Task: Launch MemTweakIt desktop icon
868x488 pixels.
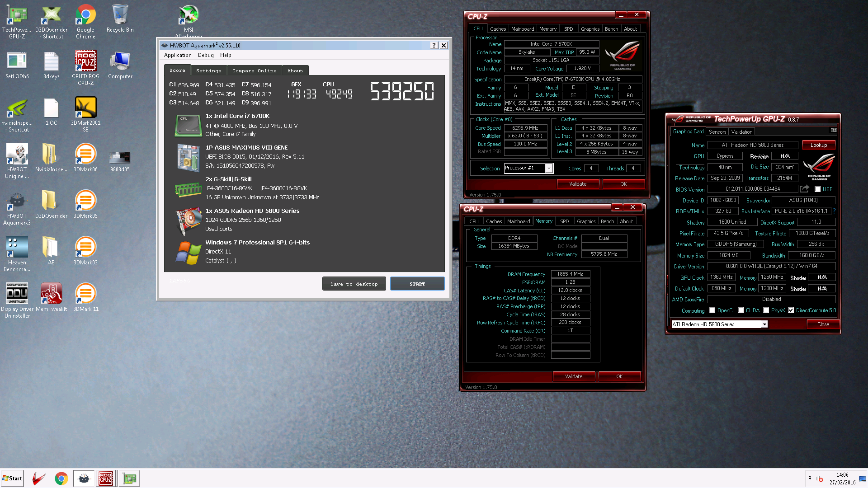Action: coord(51,297)
